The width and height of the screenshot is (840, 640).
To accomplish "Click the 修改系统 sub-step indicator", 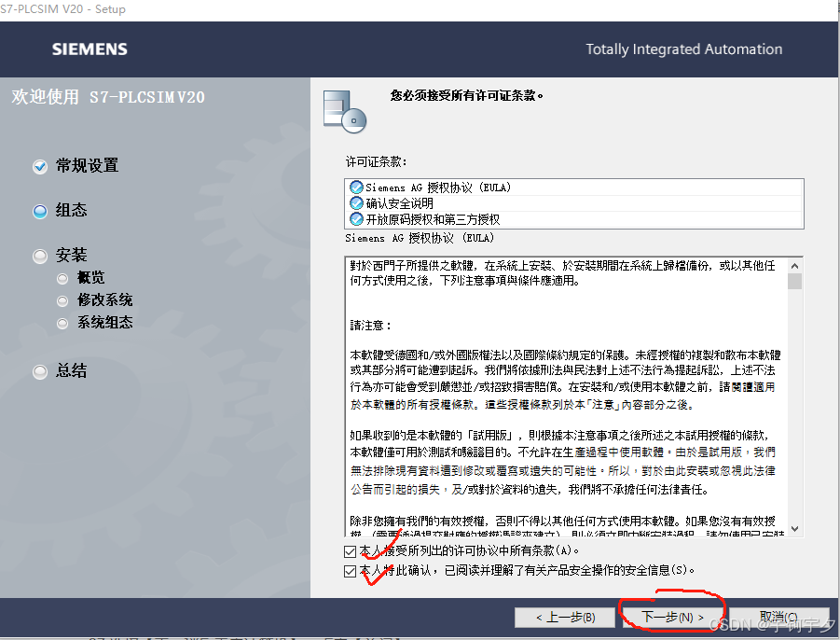I will pos(62,301).
